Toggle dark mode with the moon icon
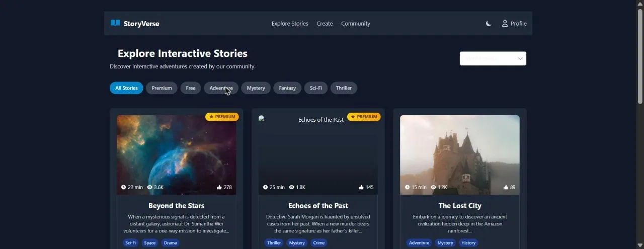This screenshot has height=249, width=644. 489,24
